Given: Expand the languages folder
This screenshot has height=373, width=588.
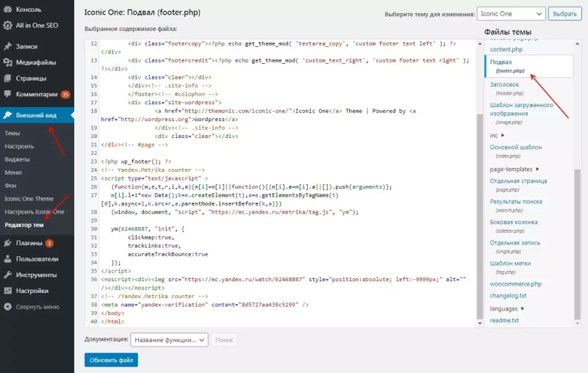Looking at the screenshot, I should tap(506, 308).
